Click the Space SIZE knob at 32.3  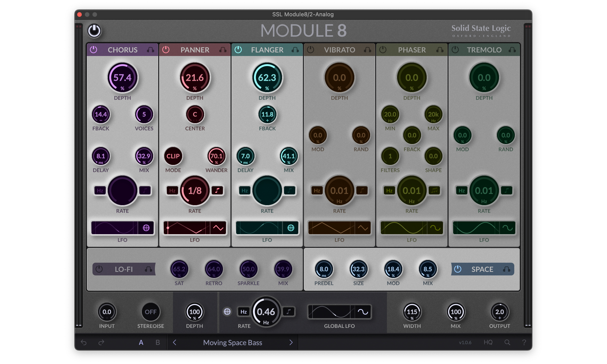tap(358, 269)
